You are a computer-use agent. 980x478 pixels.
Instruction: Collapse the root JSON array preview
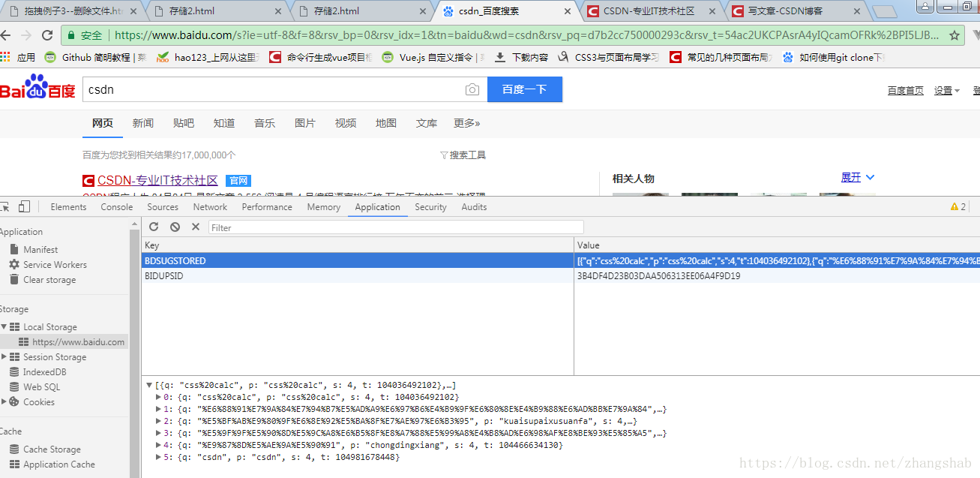click(x=149, y=385)
